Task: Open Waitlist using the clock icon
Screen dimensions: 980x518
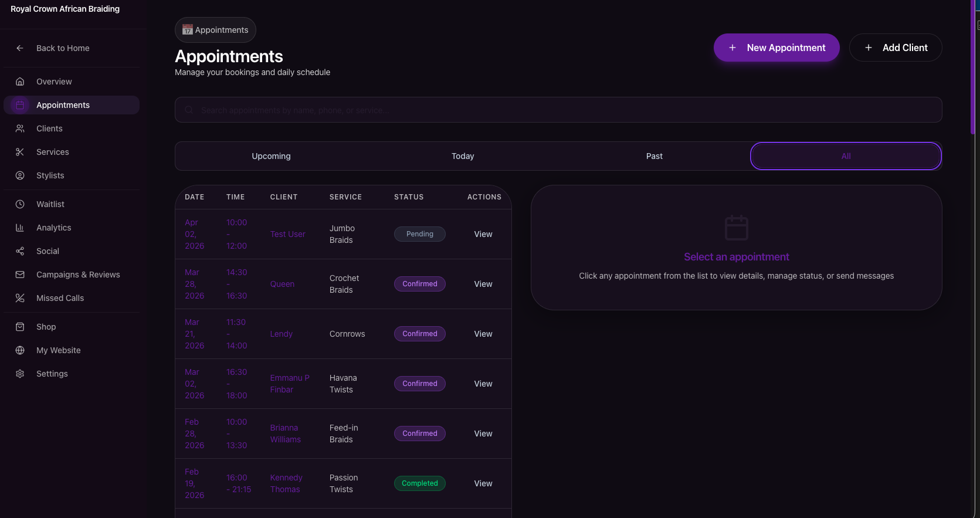Action: click(20, 204)
